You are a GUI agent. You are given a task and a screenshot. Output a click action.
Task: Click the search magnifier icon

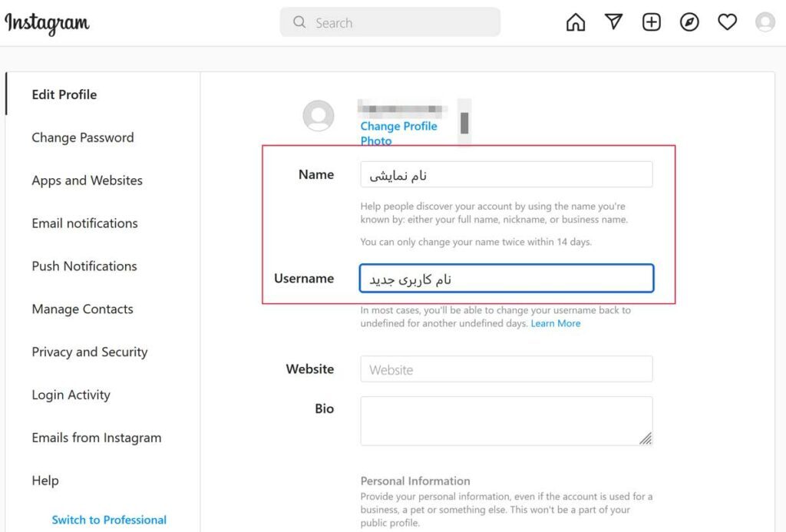pyautogui.click(x=299, y=22)
